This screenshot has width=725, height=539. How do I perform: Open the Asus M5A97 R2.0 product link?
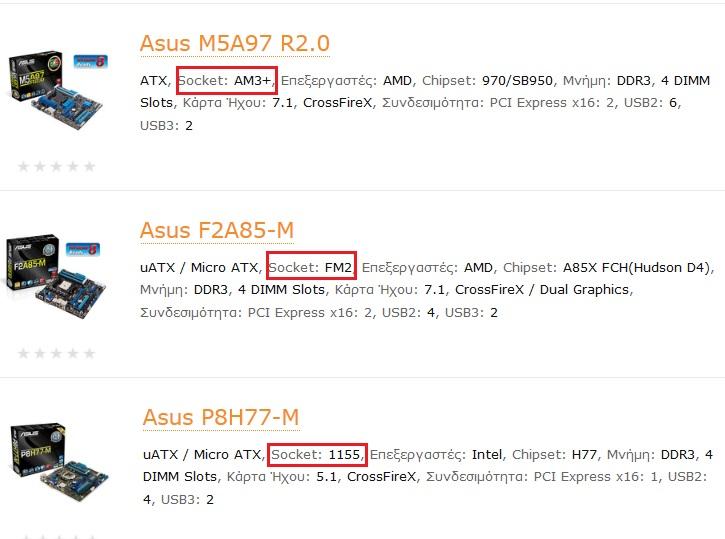[x=234, y=43]
